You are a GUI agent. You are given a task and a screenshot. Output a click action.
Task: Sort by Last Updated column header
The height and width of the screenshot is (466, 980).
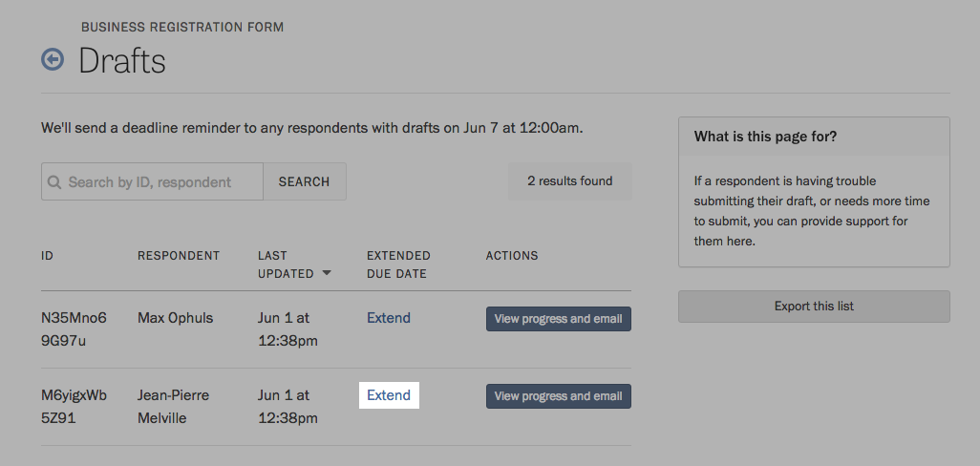(x=286, y=265)
